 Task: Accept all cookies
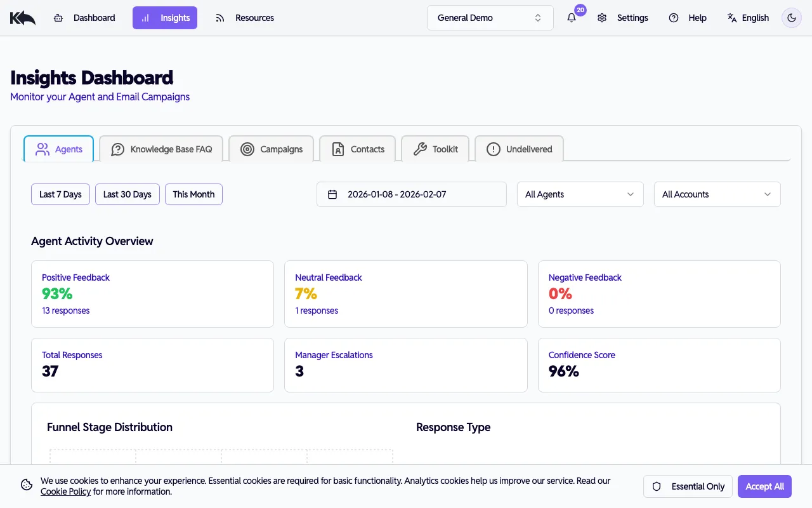764,486
